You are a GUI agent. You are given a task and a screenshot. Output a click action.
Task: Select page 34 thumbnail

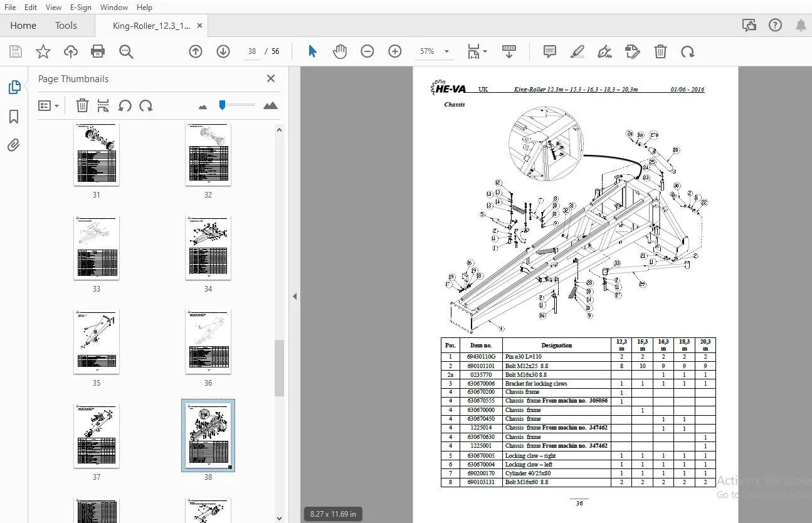pos(208,248)
